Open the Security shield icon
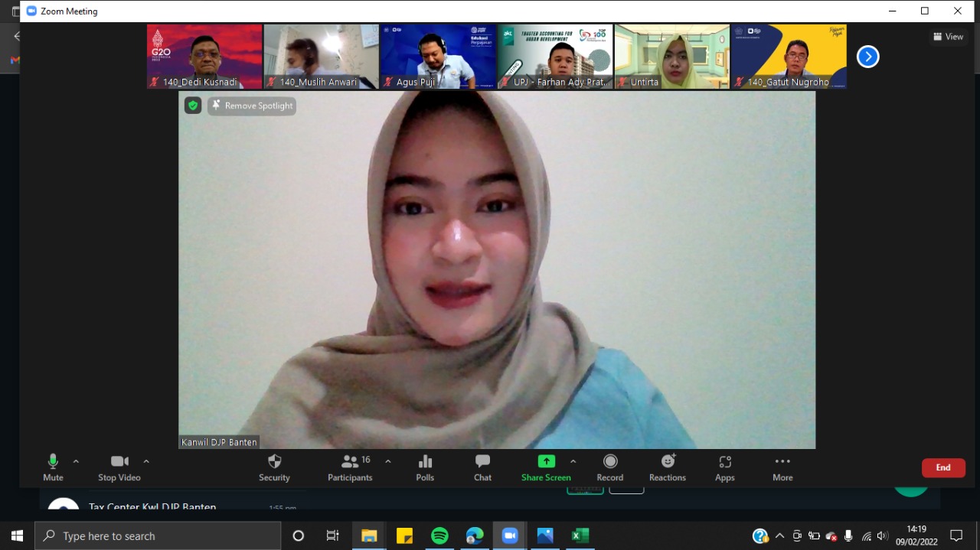 [274, 462]
